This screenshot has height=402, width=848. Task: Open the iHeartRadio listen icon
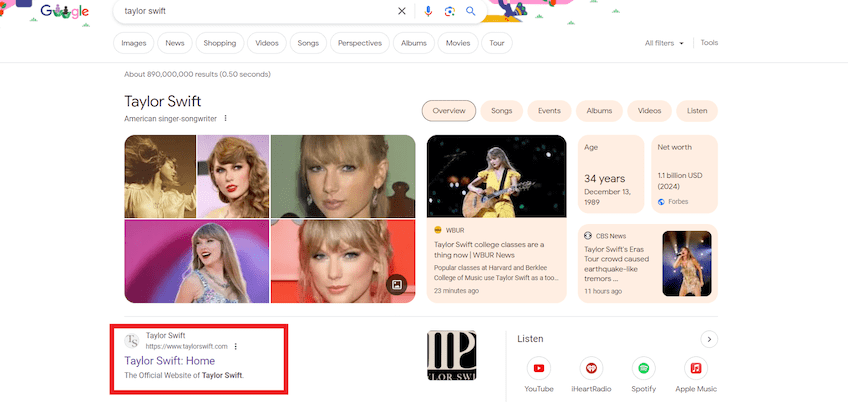(x=591, y=368)
